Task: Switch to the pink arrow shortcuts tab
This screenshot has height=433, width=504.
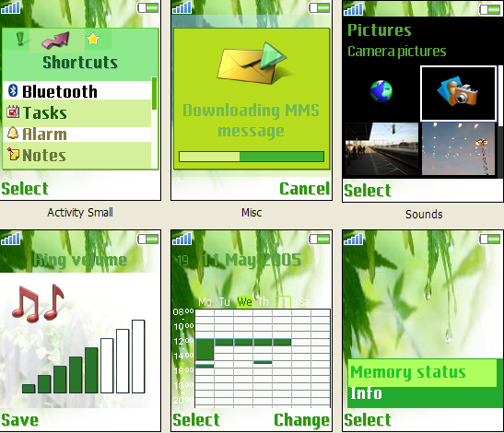Action: coord(56,40)
